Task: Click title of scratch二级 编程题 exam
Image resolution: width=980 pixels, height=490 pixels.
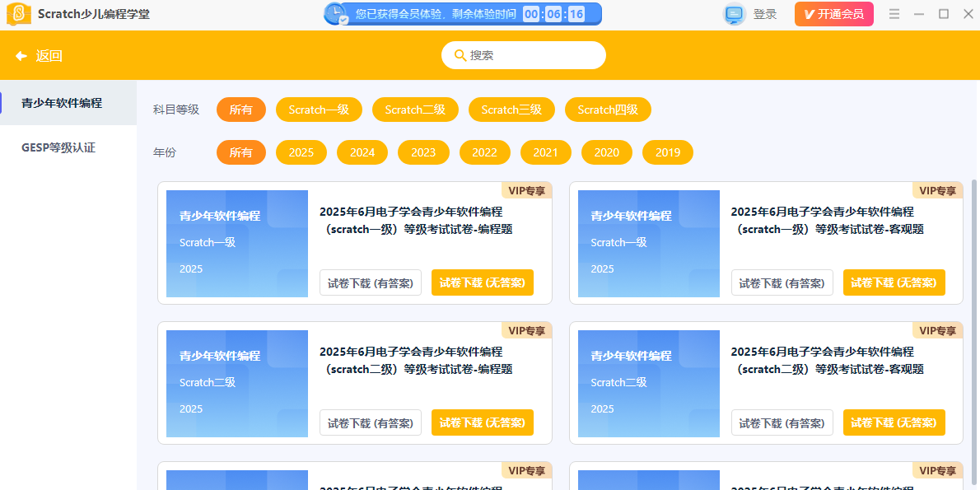Action: [416, 361]
